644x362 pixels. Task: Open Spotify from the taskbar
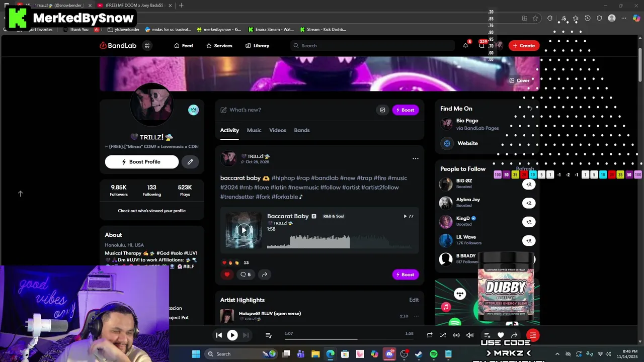click(x=433, y=354)
